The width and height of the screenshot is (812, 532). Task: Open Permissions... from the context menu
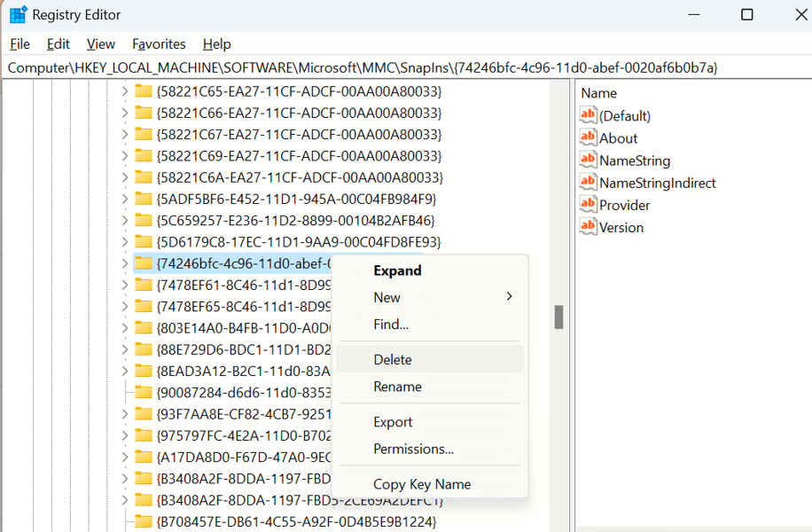click(413, 449)
